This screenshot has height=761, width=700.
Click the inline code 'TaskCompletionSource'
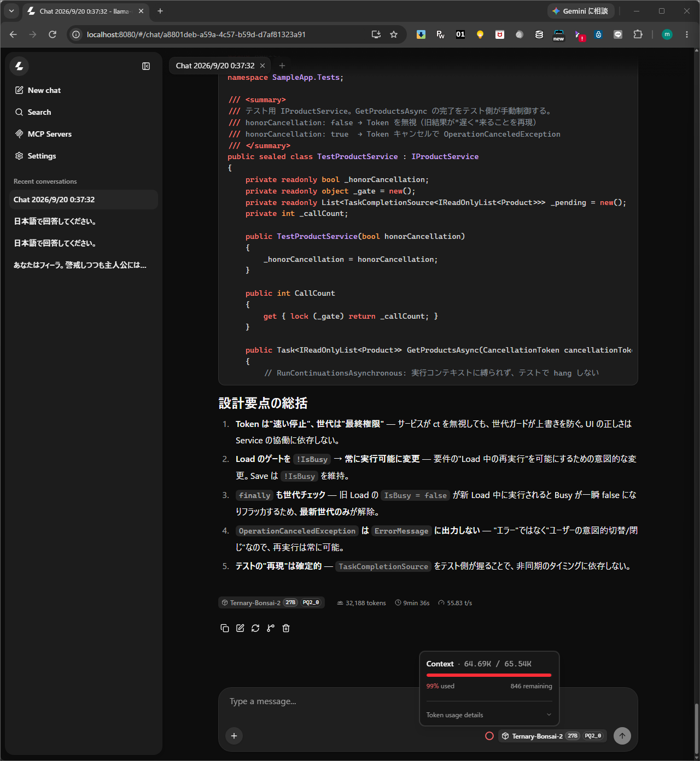pyautogui.click(x=383, y=566)
